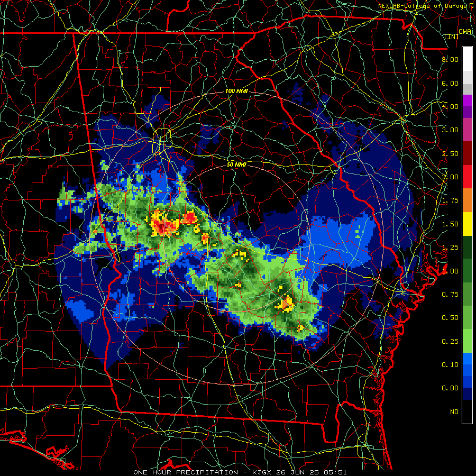Click the ONE HOUR PRECIPITATION caption
This screenshot has height=476, width=476.
tap(186, 472)
